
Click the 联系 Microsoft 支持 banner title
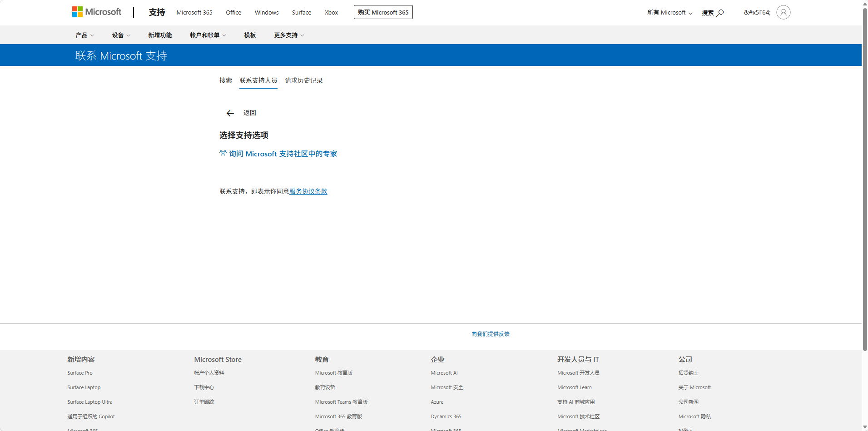point(121,55)
